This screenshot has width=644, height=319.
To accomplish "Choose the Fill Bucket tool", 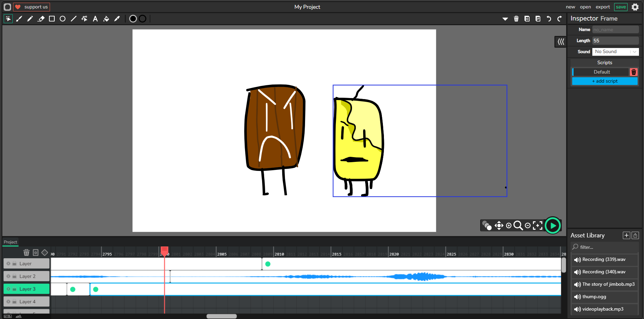I will [x=106, y=19].
